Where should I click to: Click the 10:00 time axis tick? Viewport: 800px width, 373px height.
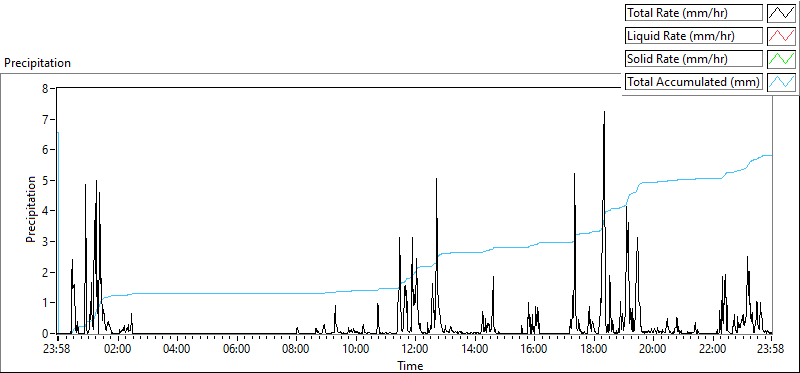(x=356, y=350)
